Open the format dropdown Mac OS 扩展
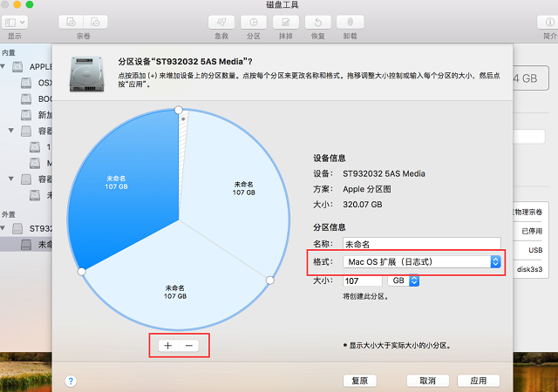The image size is (558, 392). tap(422, 261)
